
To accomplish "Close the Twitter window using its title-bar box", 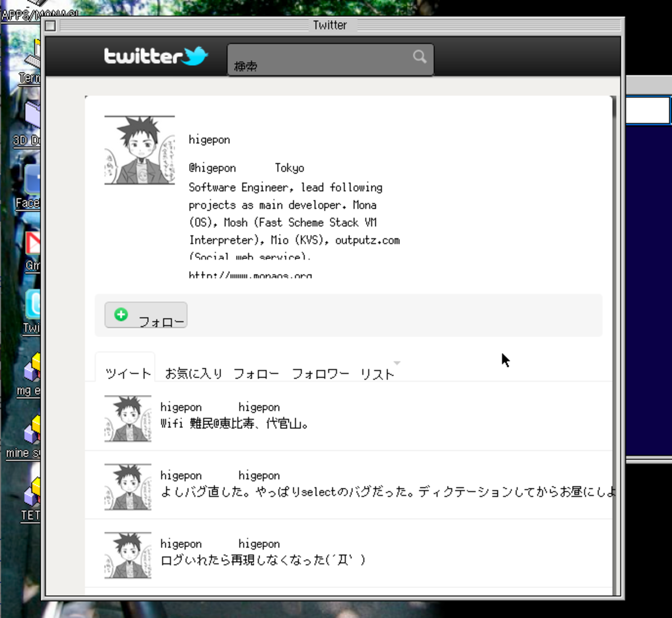I will tap(50, 25).
